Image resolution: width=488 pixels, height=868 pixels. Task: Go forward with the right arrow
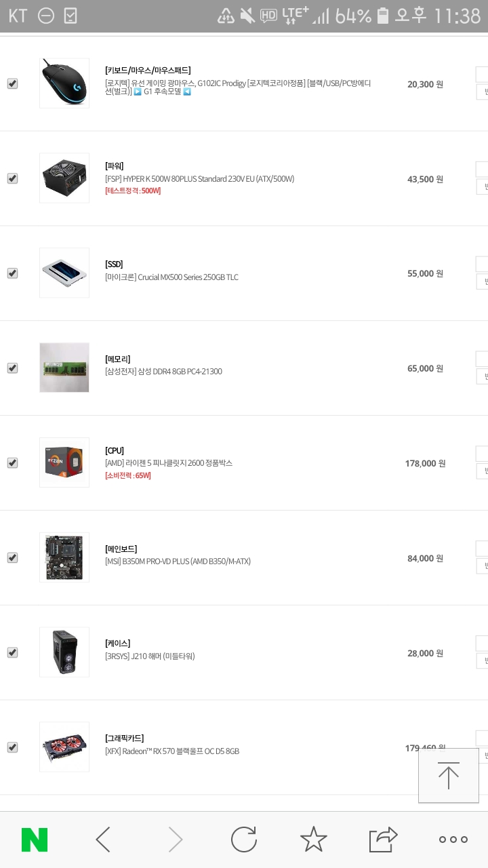click(175, 840)
